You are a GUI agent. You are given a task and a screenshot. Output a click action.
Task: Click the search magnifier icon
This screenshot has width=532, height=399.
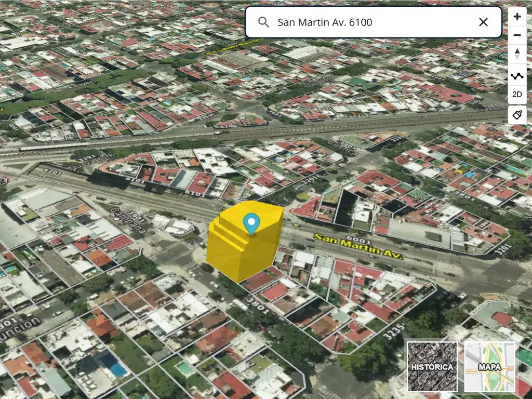click(263, 22)
